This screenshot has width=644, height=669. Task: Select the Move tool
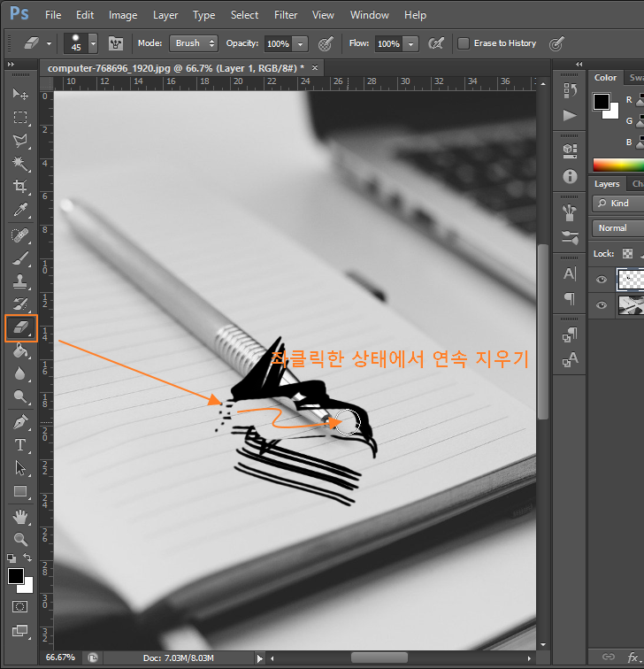[x=20, y=94]
